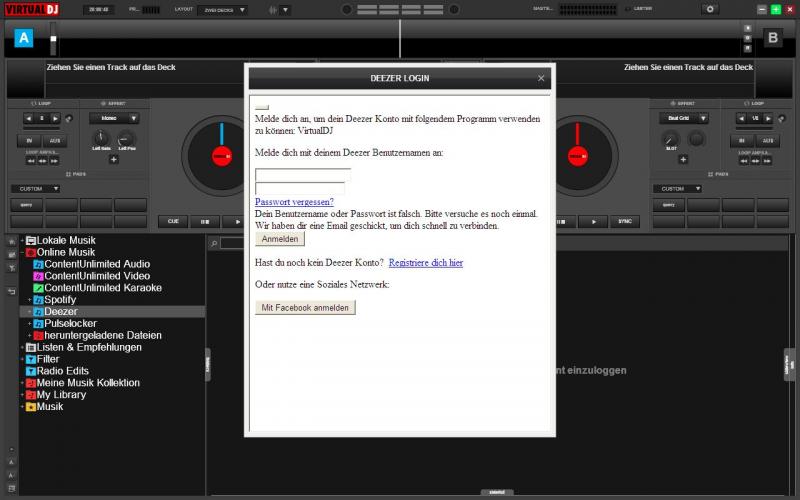The image size is (800, 500).
Task: Select deck A indicator
Action: 23,38
